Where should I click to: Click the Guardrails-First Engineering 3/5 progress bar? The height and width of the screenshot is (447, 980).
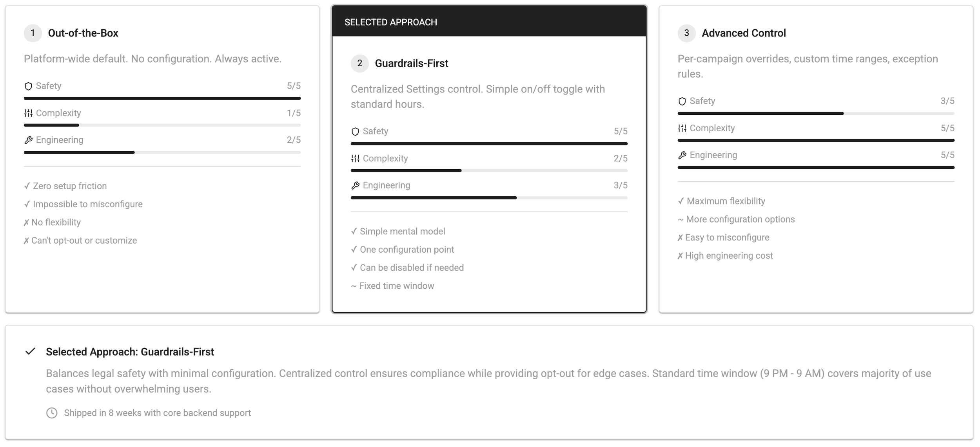(489, 198)
